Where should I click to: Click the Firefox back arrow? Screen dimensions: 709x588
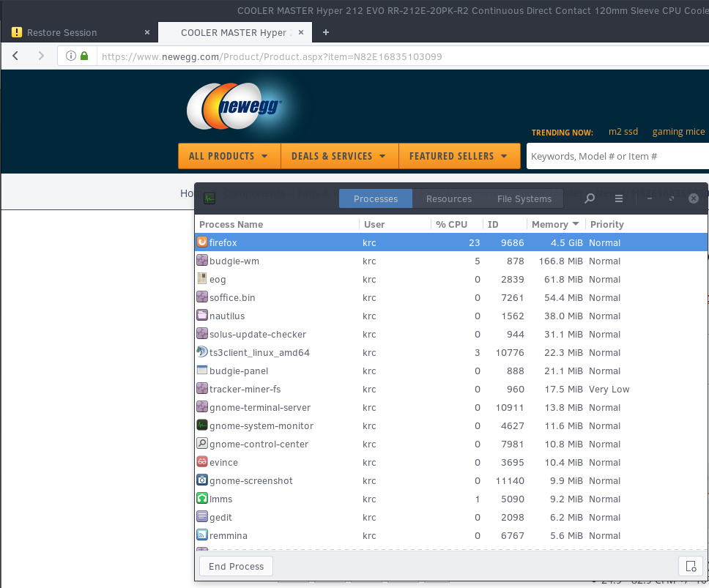click(x=16, y=56)
